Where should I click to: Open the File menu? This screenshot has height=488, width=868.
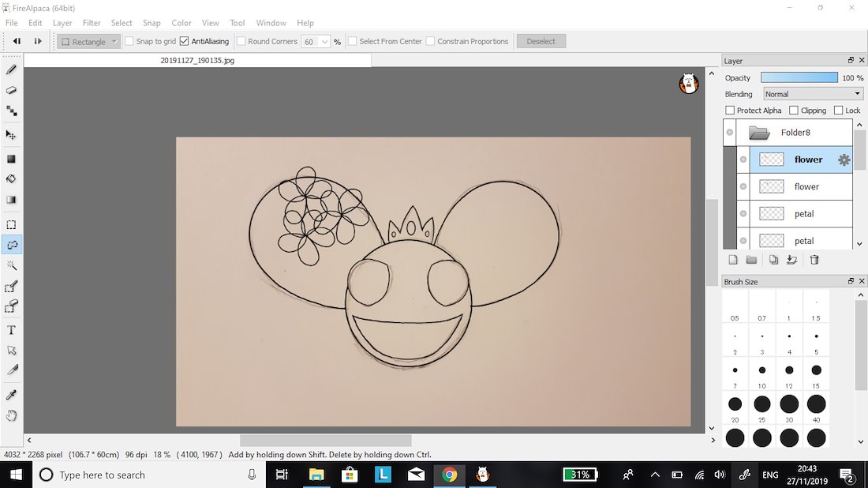[x=12, y=23]
